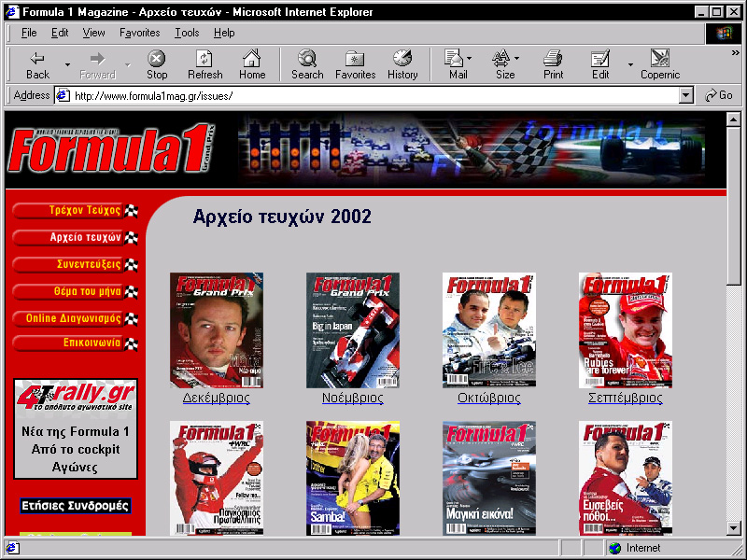Click the Windows logo throbber
The image size is (747, 560).
coord(723,34)
